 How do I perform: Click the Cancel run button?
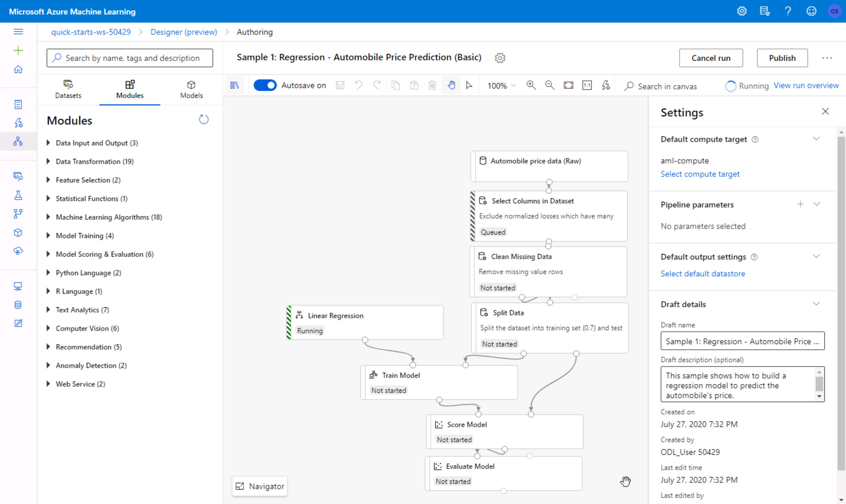click(x=711, y=58)
